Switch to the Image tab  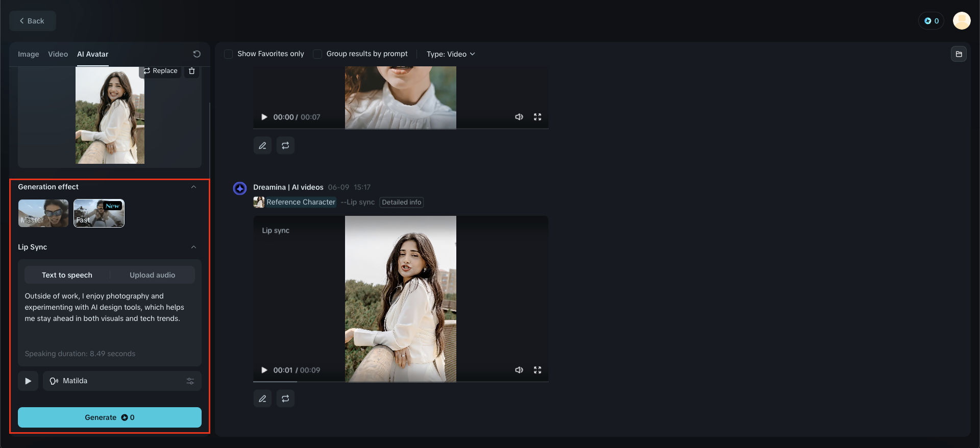(29, 54)
